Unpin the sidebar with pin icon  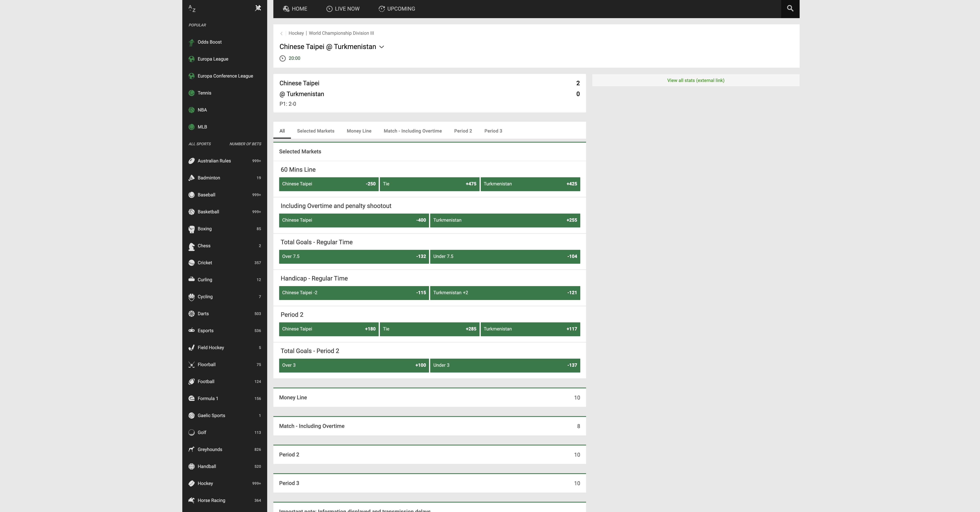258,8
